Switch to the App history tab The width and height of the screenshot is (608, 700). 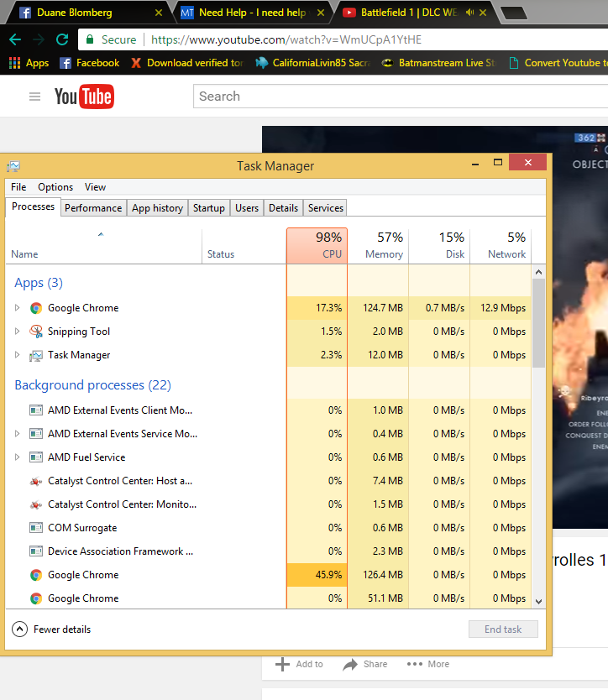click(x=157, y=208)
